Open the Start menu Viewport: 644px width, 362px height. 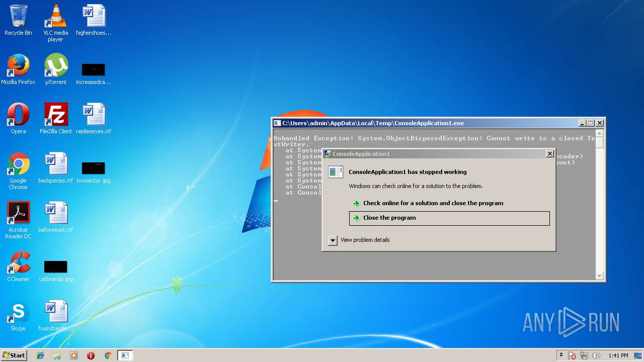pyautogui.click(x=14, y=355)
